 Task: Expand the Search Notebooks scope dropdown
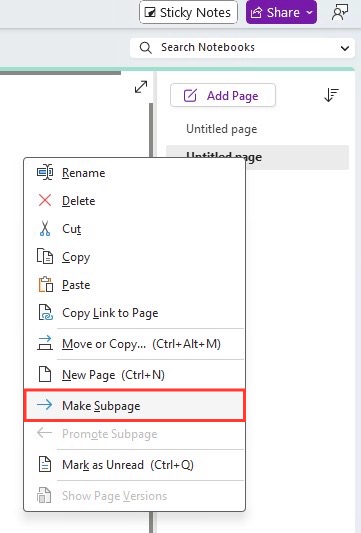345,48
